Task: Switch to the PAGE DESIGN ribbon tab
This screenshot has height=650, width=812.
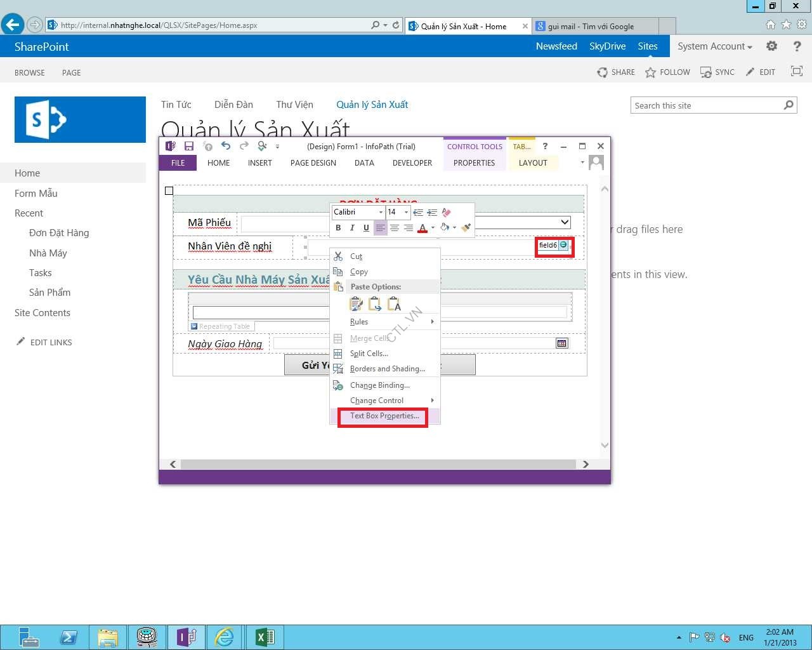Action: coord(313,163)
